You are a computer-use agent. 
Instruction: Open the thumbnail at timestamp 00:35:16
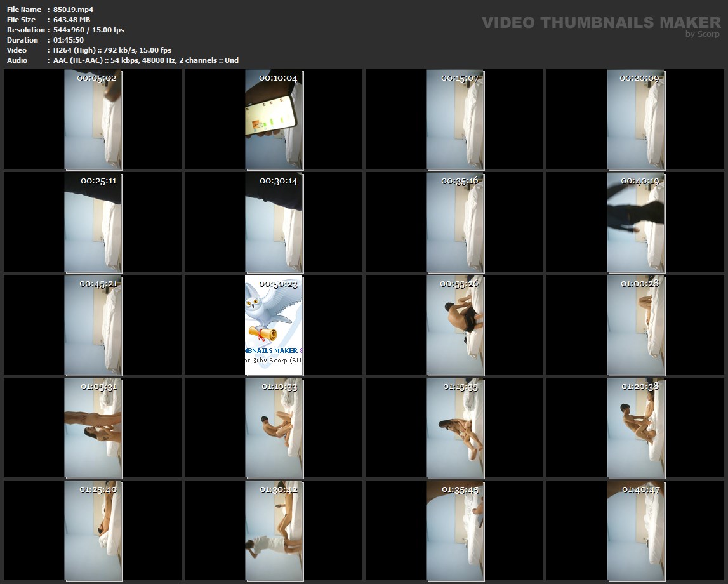(x=454, y=223)
